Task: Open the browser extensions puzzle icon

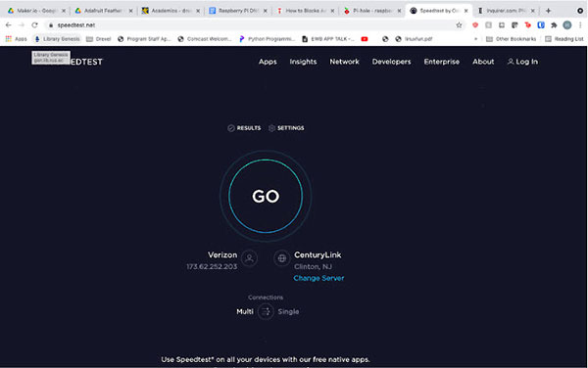Action: (x=554, y=25)
